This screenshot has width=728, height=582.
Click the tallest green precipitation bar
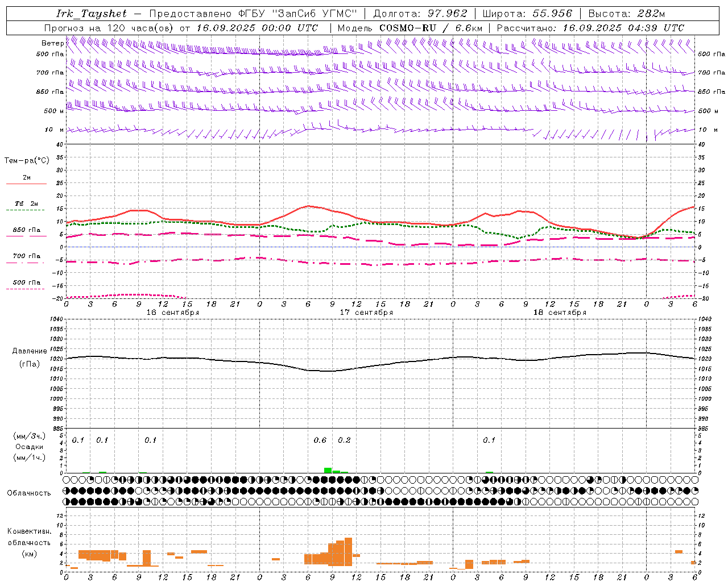(x=328, y=470)
